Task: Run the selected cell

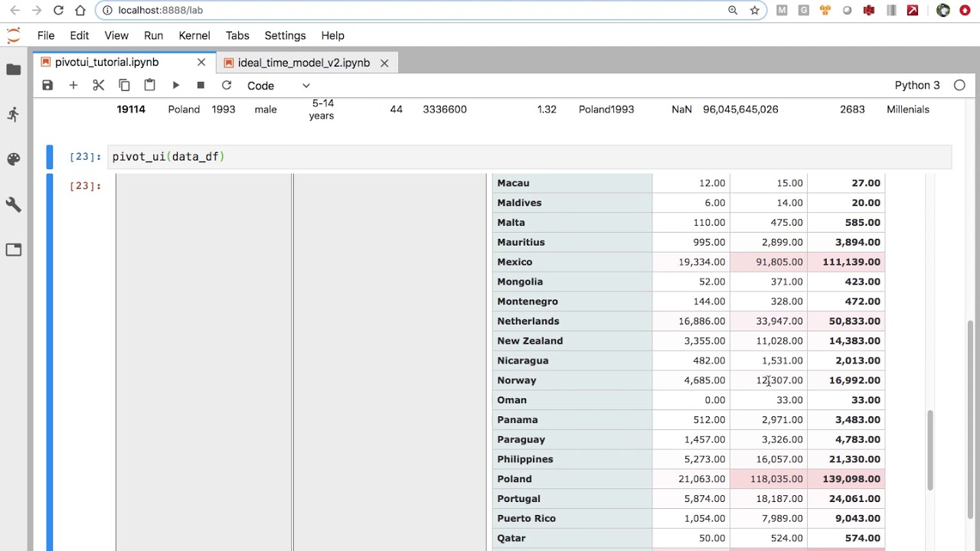Action: pos(175,86)
